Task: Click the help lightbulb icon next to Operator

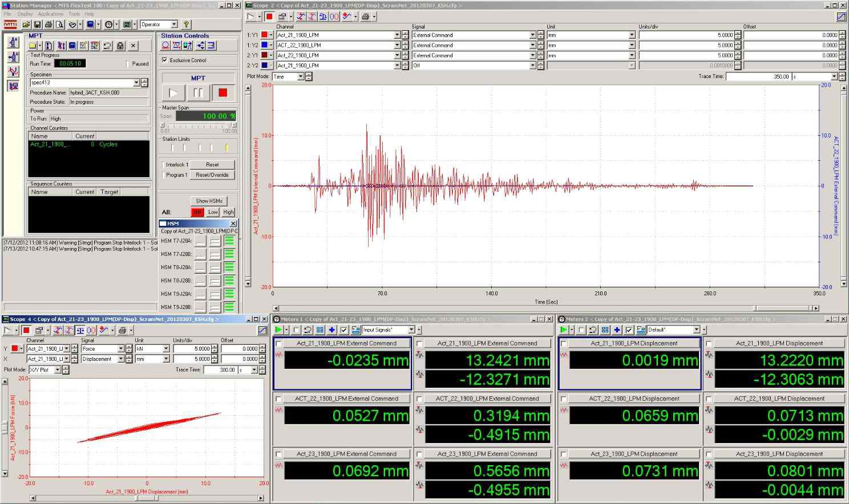Action: pyautogui.click(x=186, y=25)
